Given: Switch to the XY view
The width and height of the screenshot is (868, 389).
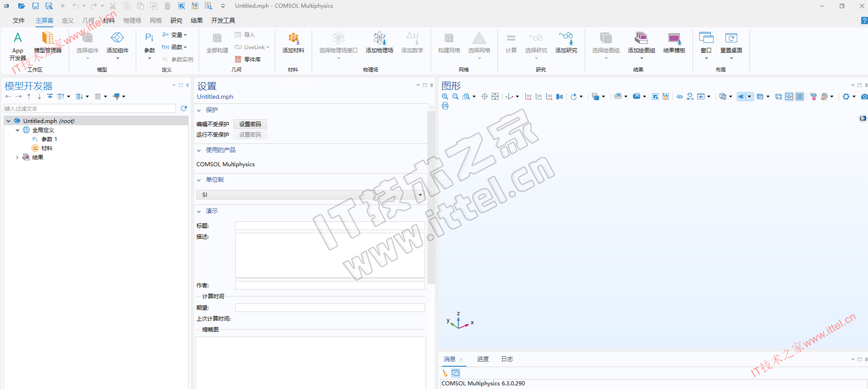Looking at the screenshot, I should 528,97.
